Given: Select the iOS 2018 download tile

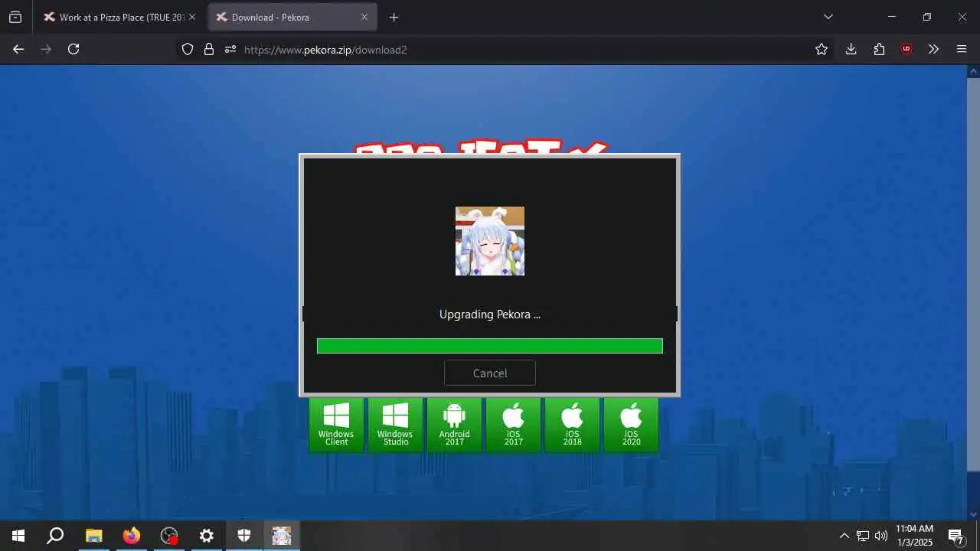Looking at the screenshot, I should [x=572, y=425].
